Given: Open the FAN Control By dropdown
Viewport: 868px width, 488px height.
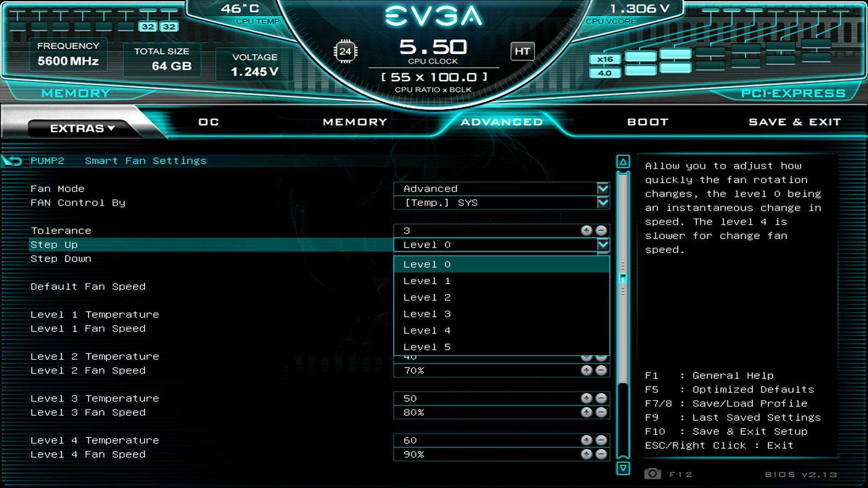Looking at the screenshot, I should pos(603,202).
